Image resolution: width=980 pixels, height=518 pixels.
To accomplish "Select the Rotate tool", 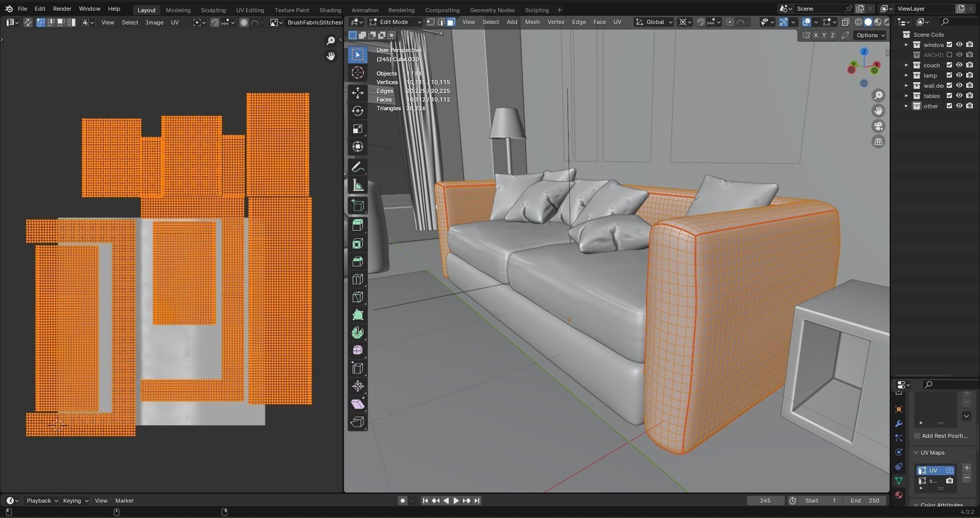I will click(358, 111).
